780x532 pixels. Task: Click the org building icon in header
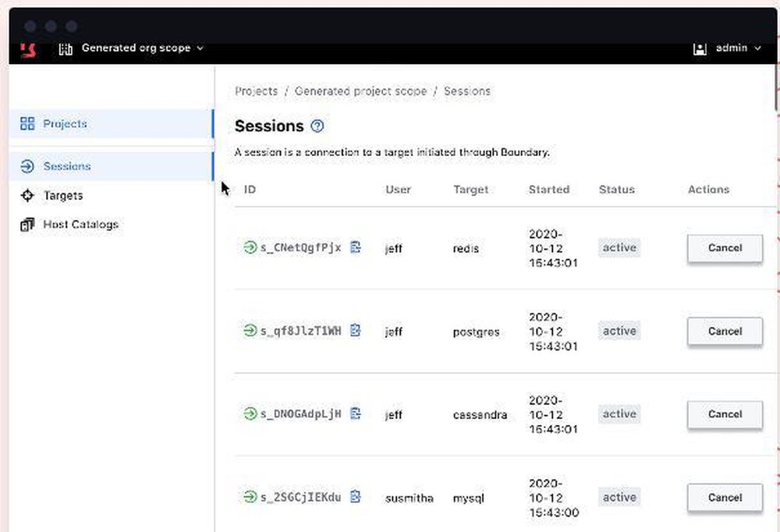pyautogui.click(x=66, y=48)
